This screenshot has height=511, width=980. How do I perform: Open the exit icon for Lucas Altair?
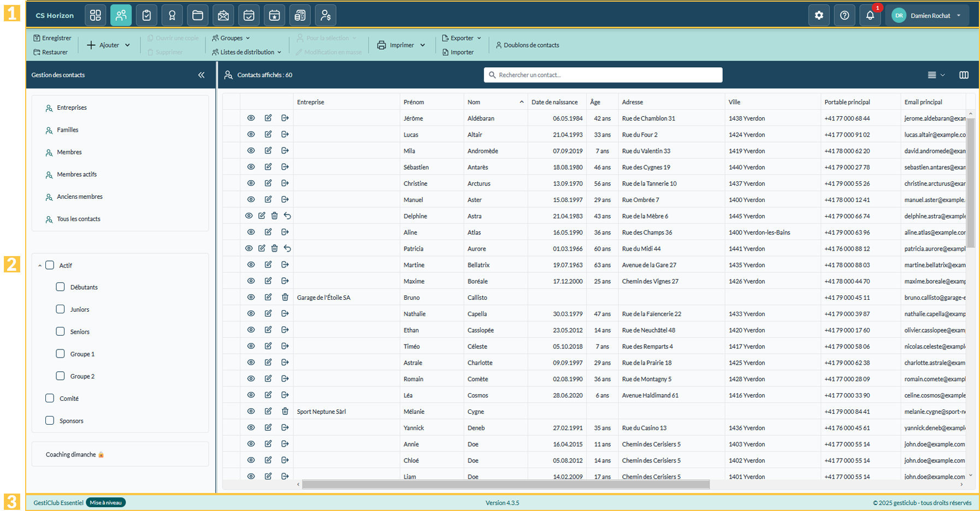tap(285, 134)
